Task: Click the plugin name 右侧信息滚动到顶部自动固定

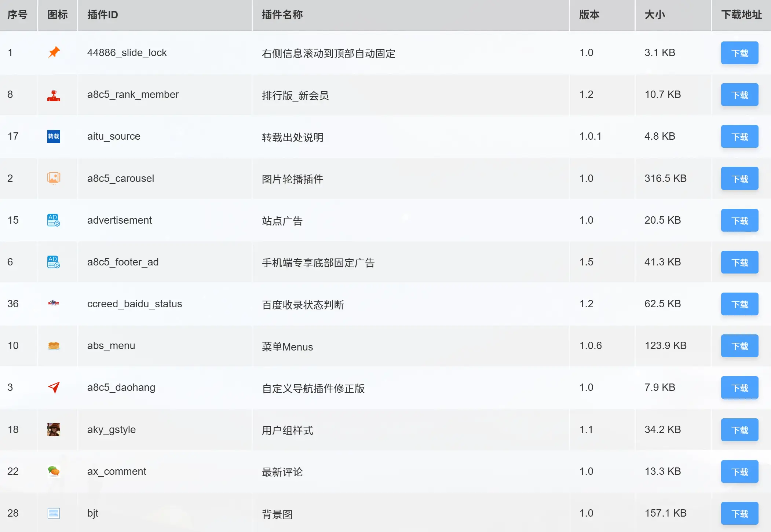Action: [329, 54]
